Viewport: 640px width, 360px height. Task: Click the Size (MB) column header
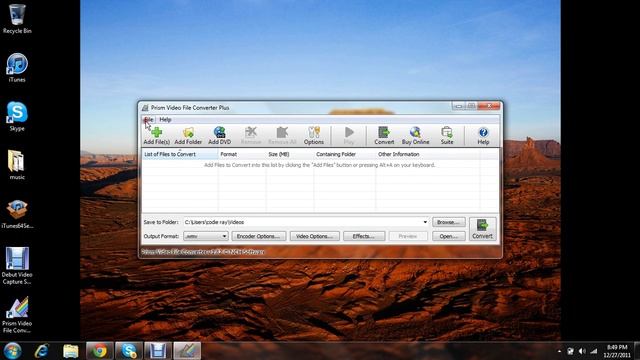pyautogui.click(x=289, y=154)
